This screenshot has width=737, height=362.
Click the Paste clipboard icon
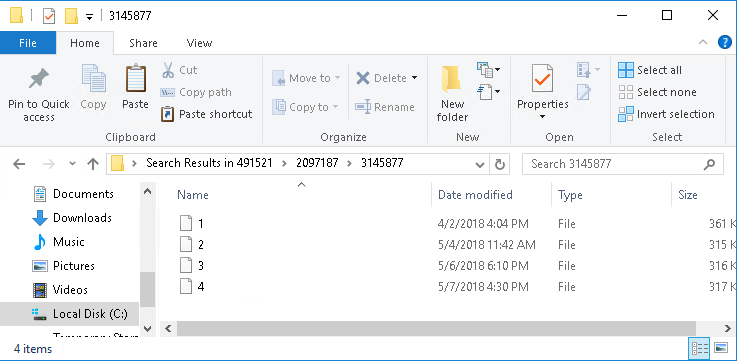(x=135, y=78)
